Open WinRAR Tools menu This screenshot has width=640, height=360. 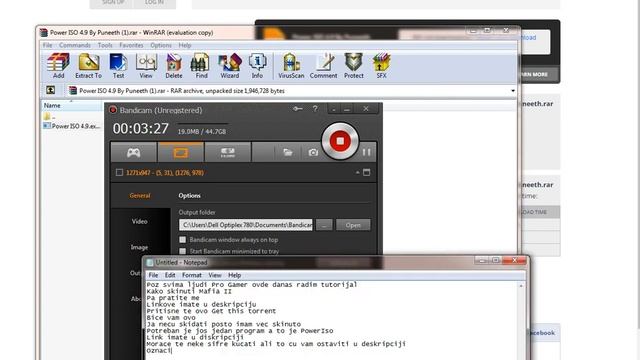click(x=105, y=45)
